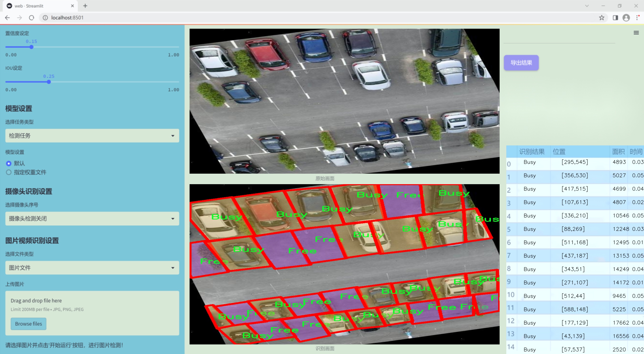
Task: Click the browser back arrow
Action: (x=7, y=18)
